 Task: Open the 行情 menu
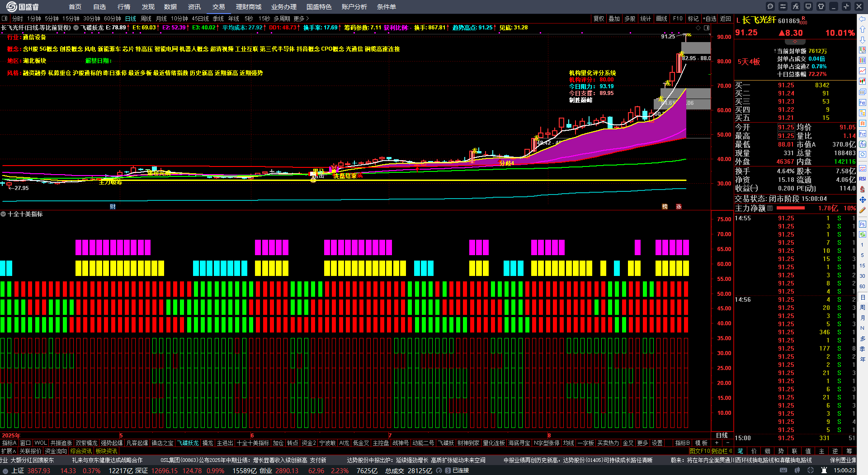124,7
